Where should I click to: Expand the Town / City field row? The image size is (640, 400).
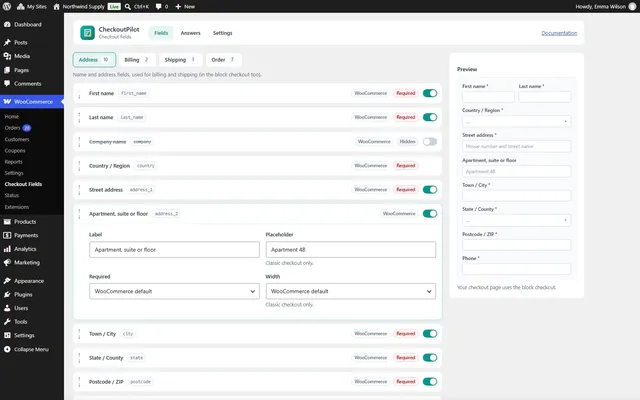(257, 333)
